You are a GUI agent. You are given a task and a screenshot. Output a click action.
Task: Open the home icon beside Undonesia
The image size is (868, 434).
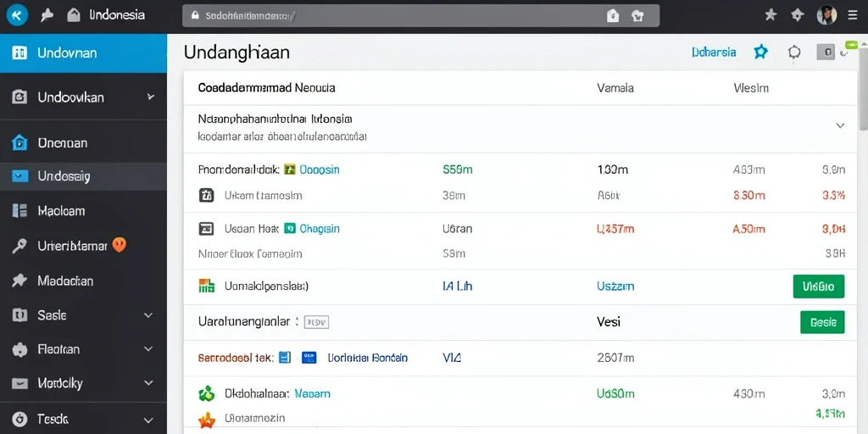[x=74, y=15]
